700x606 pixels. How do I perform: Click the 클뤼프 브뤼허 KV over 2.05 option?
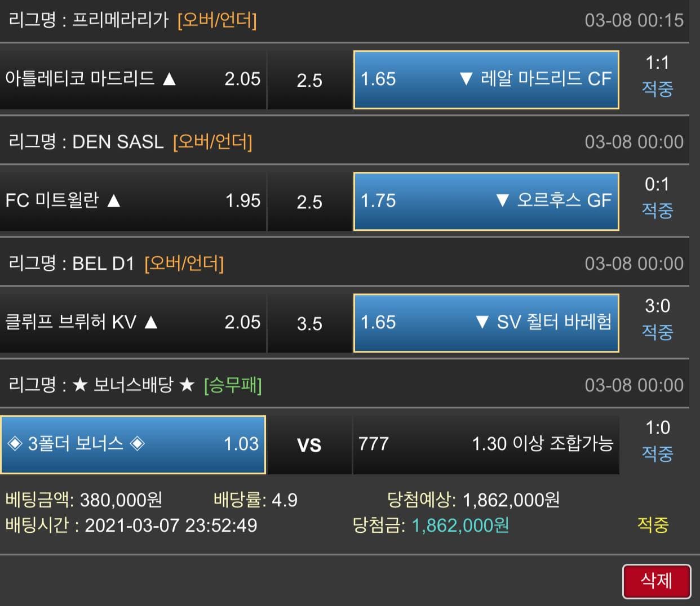[133, 323]
